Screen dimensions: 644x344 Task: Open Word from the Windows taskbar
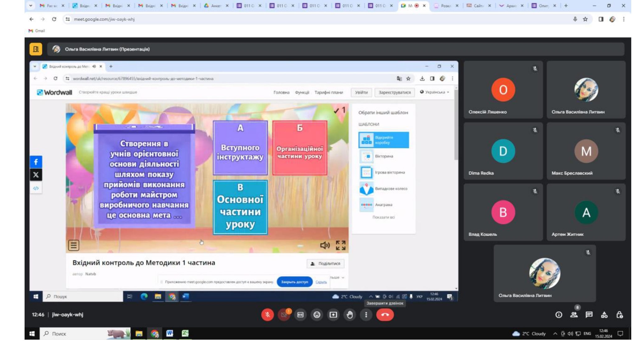tap(170, 333)
